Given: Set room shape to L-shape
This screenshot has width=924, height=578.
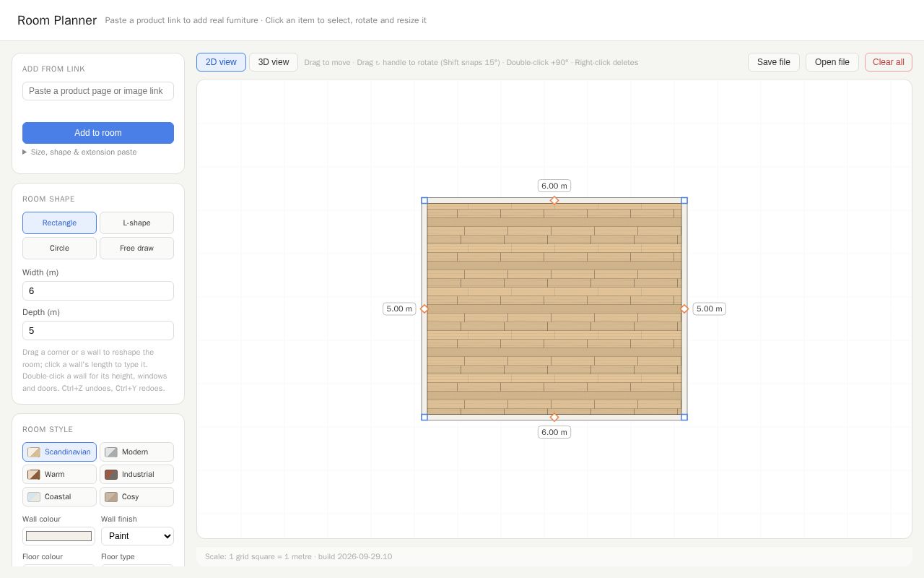Looking at the screenshot, I should 136,223.
